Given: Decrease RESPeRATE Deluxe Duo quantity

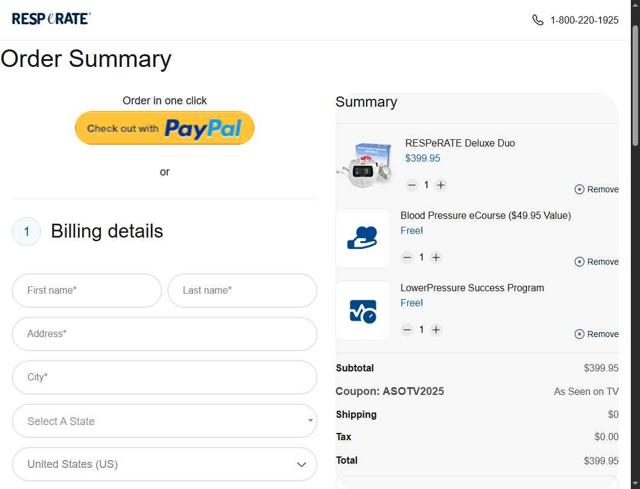Looking at the screenshot, I should pyautogui.click(x=412, y=185).
